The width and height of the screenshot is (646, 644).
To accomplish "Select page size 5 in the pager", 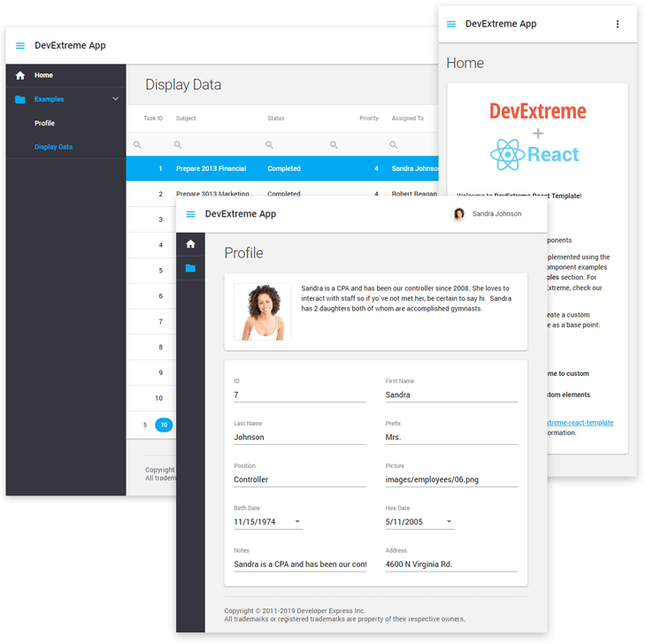I will 145,425.
